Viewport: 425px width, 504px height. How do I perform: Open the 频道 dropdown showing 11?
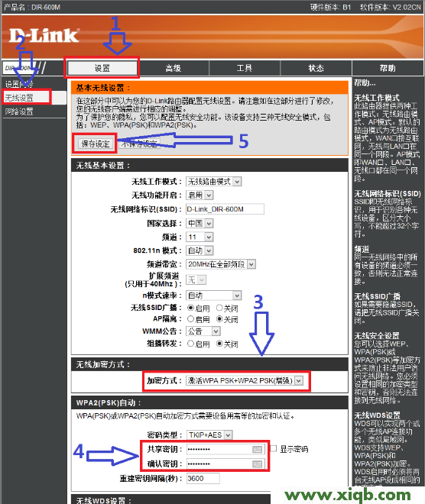click(x=200, y=237)
